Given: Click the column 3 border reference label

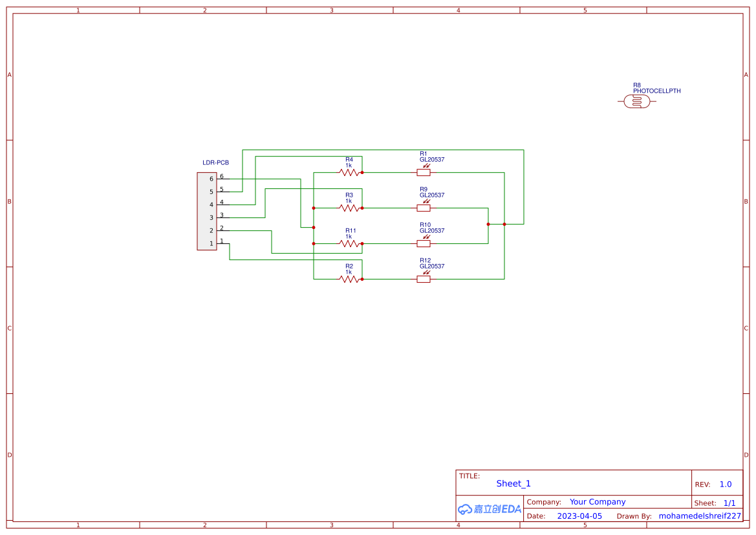Looking at the screenshot, I should [331, 10].
